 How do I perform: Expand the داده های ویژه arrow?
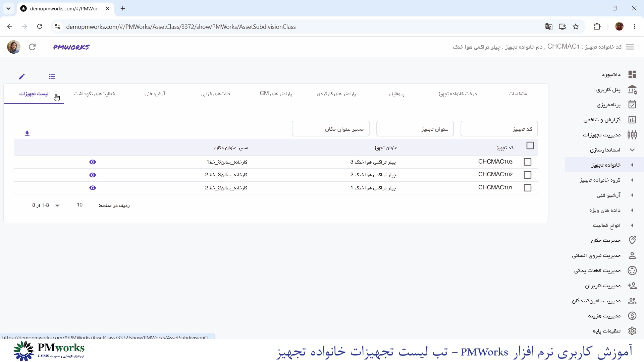point(632,210)
